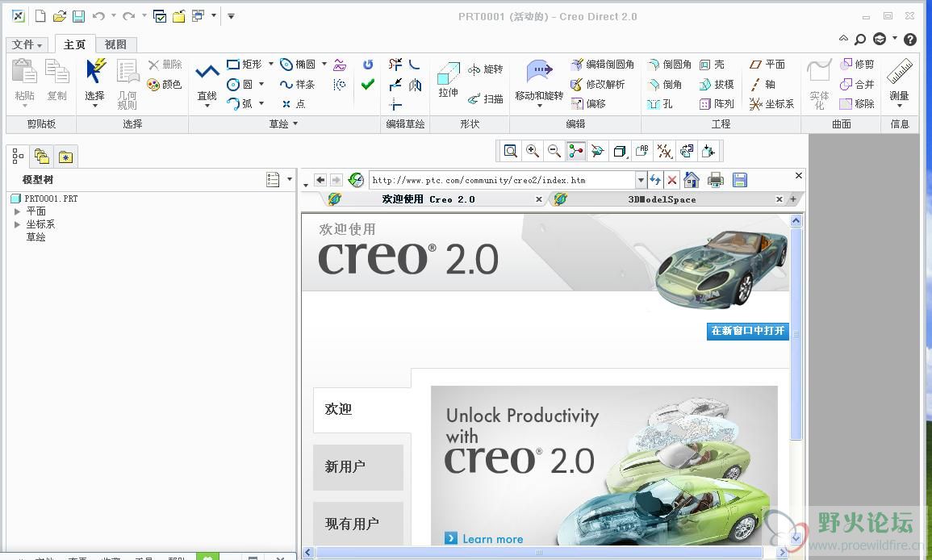This screenshot has width=932, height=560.
Task: Toggle annotation display in view toolbar
Action: click(x=642, y=151)
